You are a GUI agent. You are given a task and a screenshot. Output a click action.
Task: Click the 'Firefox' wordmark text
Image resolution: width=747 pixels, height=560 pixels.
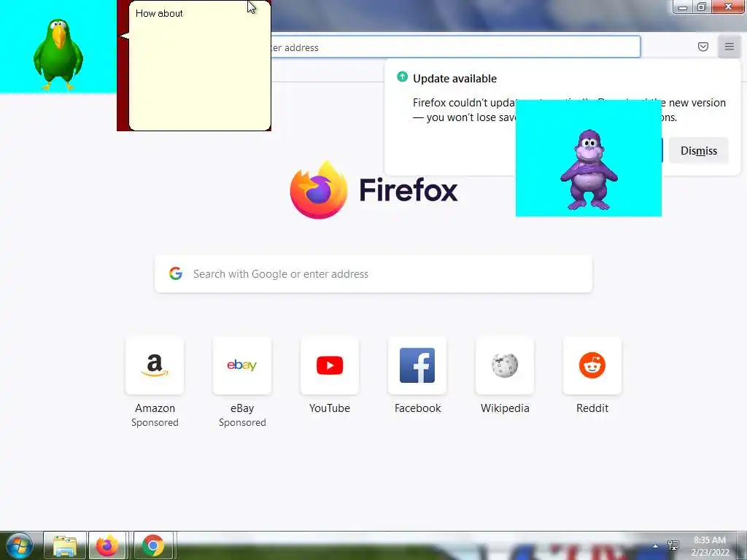pyautogui.click(x=409, y=190)
